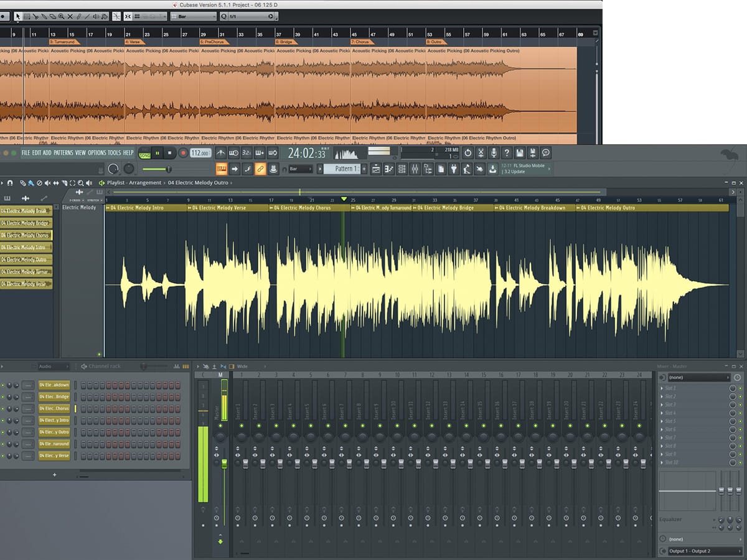
Task: Select the Cubase arrow selection tool
Action: 18,16
